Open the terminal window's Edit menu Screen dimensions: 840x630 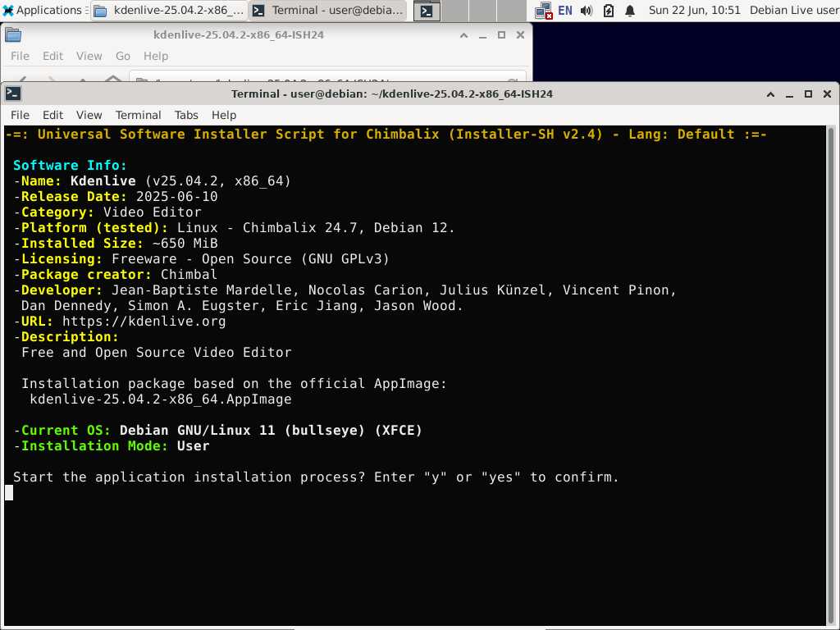coord(53,115)
